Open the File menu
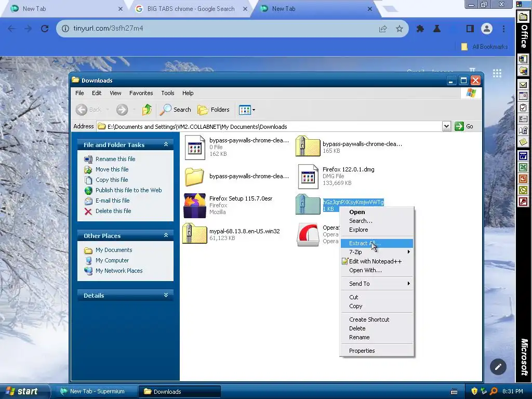 79,93
